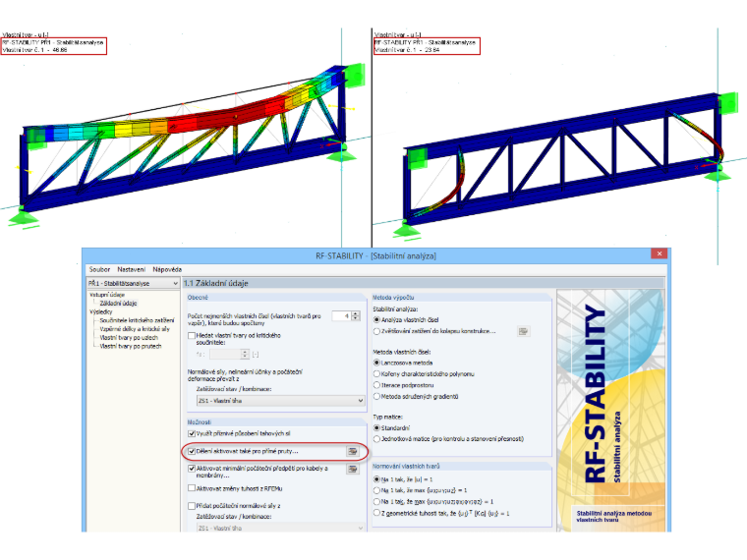This screenshot has width=747, height=560.
Task: Expand the PŘ1 - Stabilitätsanalyse case dropdown
Action: (x=133, y=283)
